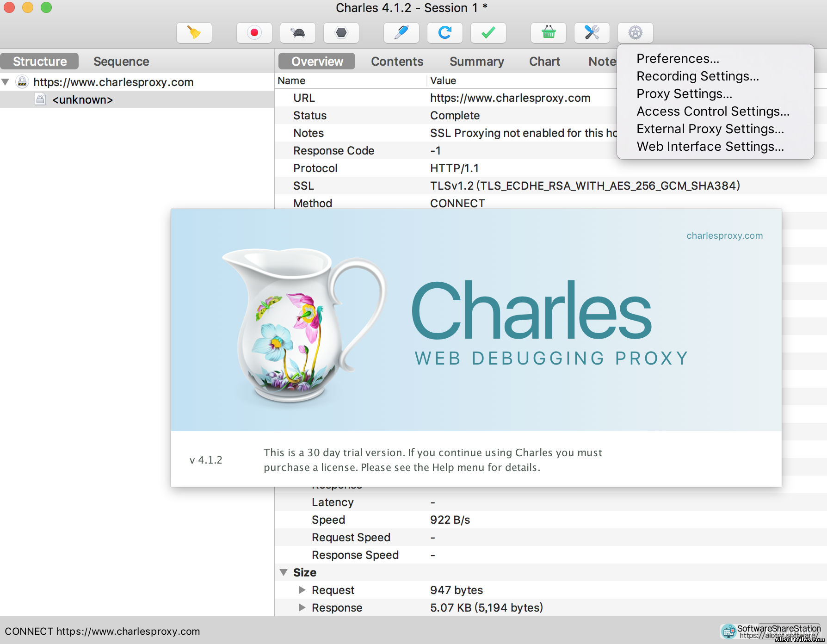Click the blue Repeat request arrow
The height and width of the screenshot is (644, 827).
click(445, 33)
